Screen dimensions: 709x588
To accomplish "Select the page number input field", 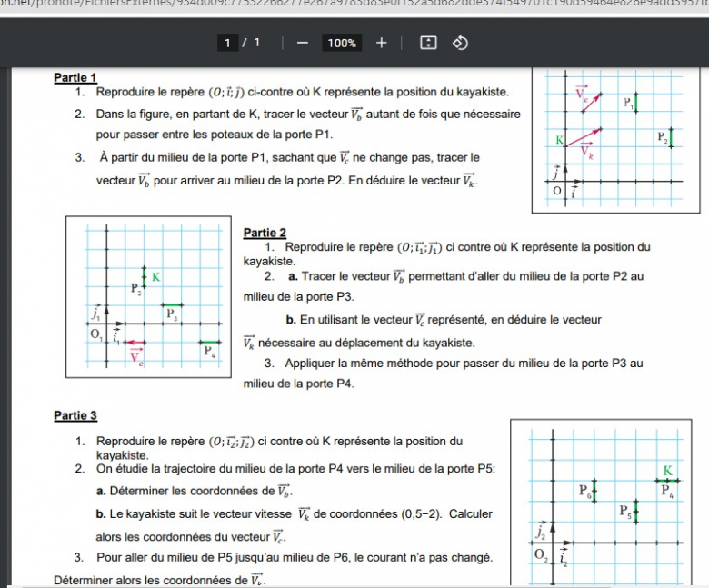I will [227, 43].
